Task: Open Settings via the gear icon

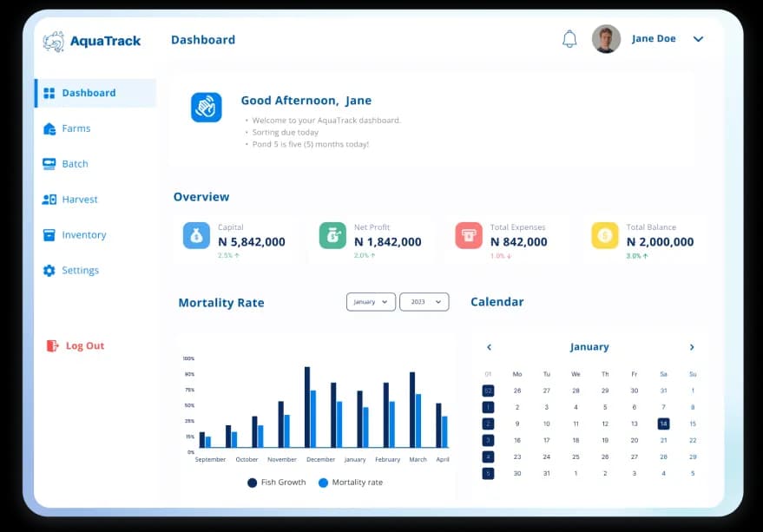Action: [48, 271]
